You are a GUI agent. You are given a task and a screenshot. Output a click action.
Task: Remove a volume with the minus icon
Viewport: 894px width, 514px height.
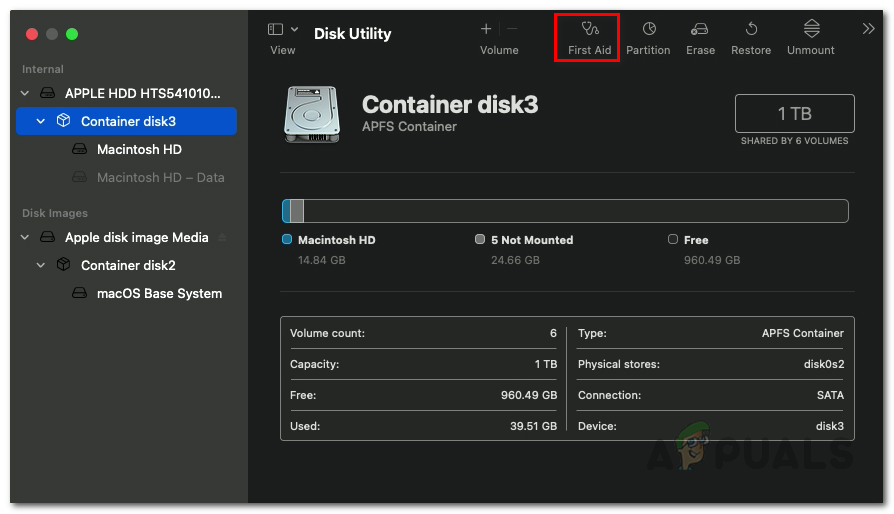click(512, 30)
